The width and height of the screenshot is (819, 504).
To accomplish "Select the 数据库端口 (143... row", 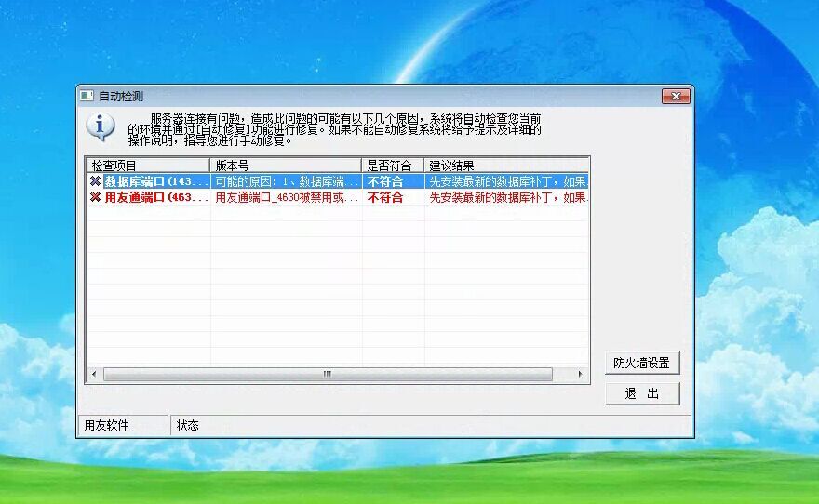I will pos(338,181).
